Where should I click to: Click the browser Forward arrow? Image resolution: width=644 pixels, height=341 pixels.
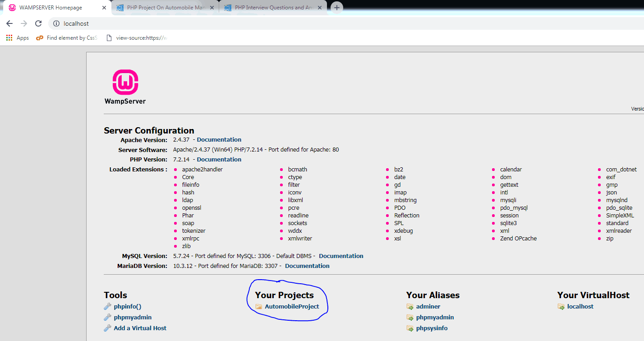[x=24, y=23]
